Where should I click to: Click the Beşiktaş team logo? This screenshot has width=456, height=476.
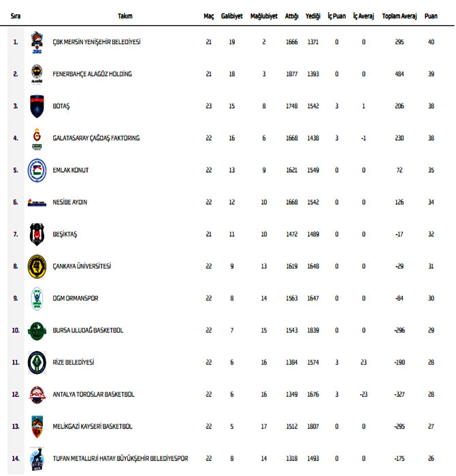click(x=37, y=234)
